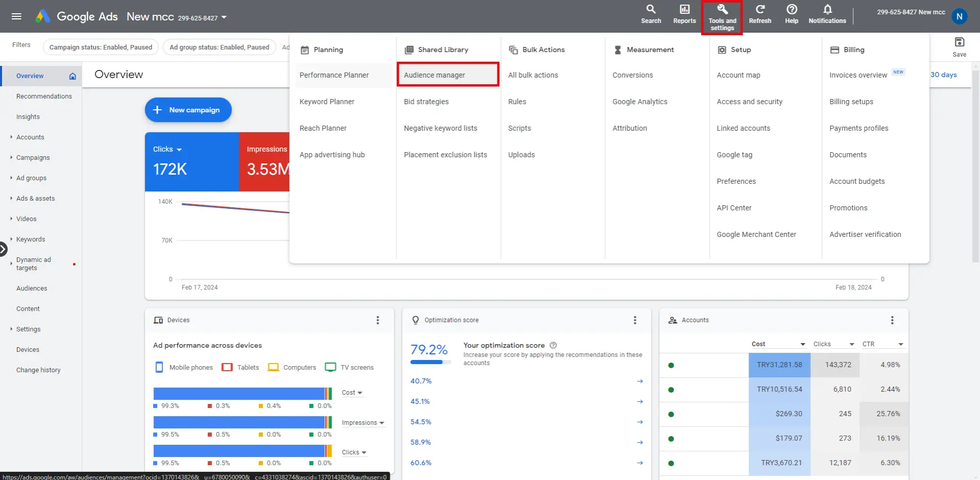The height and width of the screenshot is (480, 980).
Task: Open Recommendations in the sidebar
Action: point(44,97)
